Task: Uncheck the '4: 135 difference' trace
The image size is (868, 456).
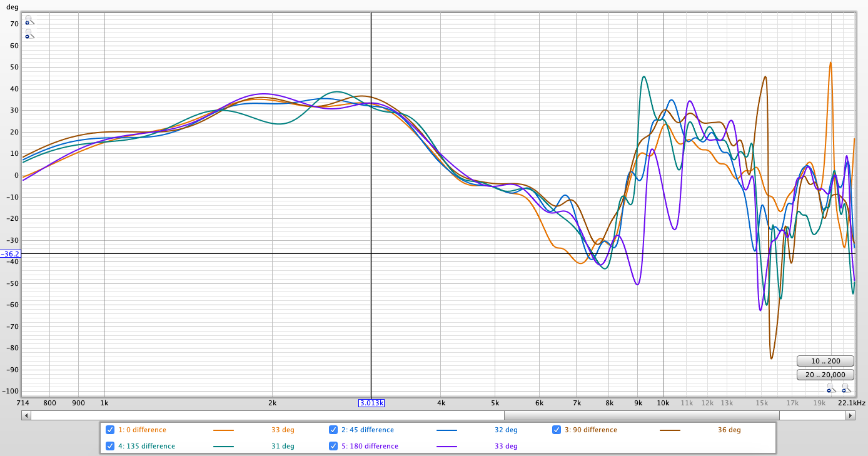Action: pyautogui.click(x=110, y=446)
